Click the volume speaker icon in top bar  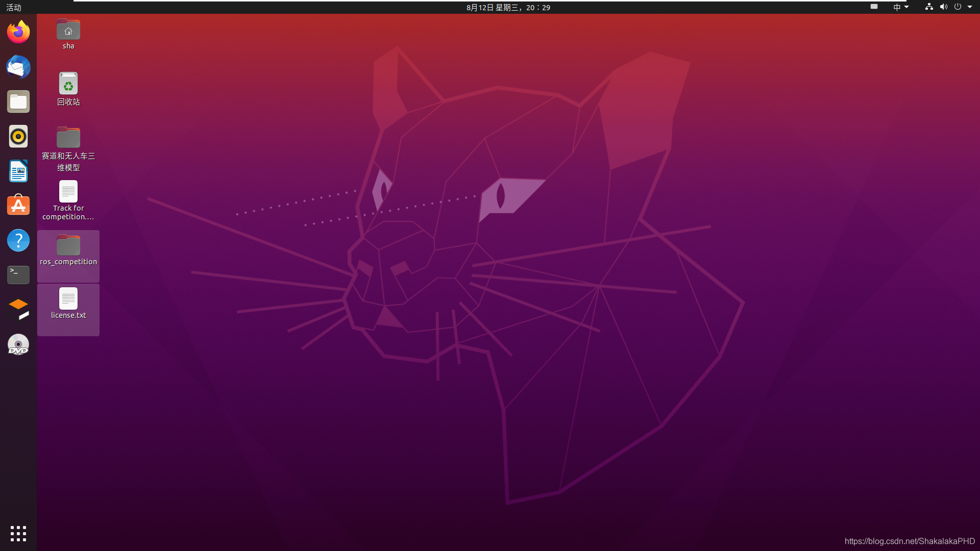coord(943,7)
